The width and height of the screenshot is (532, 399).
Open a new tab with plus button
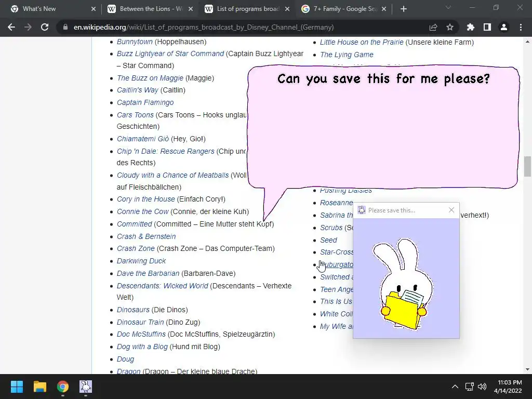coord(403,9)
